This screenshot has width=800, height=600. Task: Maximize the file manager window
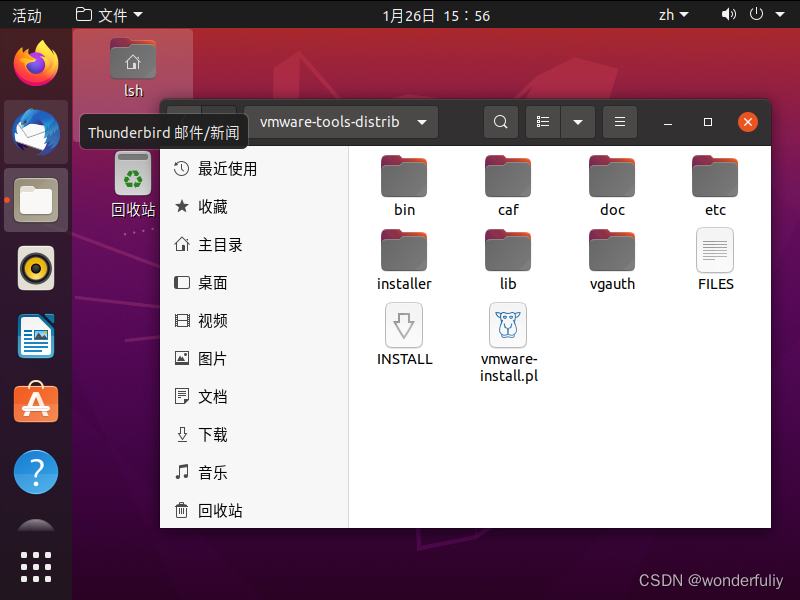[x=708, y=122]
